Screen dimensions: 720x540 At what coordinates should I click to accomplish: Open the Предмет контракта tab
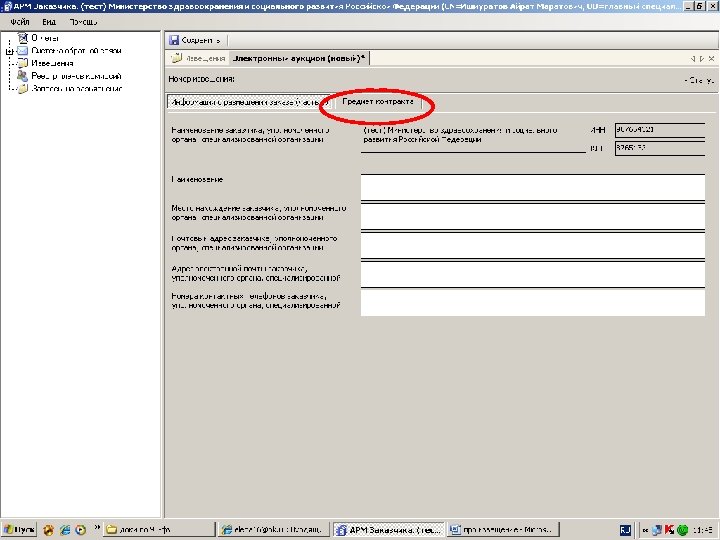378,102
